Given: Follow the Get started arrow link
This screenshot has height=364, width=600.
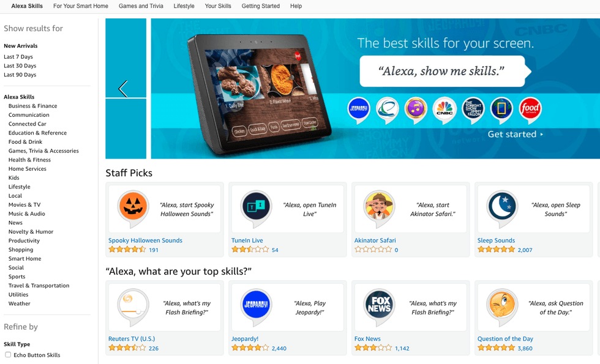Looking at the screenshot, I should 515,134.
